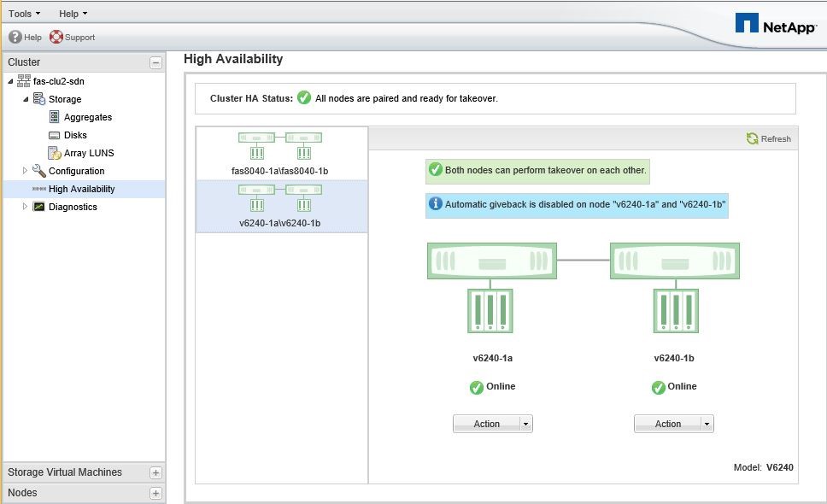Click the Action button for v6240-1b
The width and height of the screenshot is (827, 504).
[x=668, y=424]
